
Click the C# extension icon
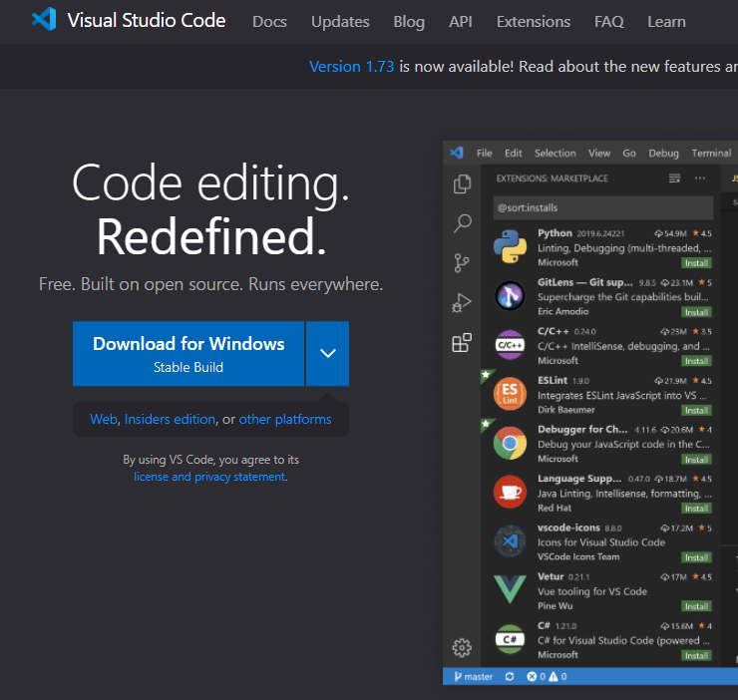tap(510, 639)
